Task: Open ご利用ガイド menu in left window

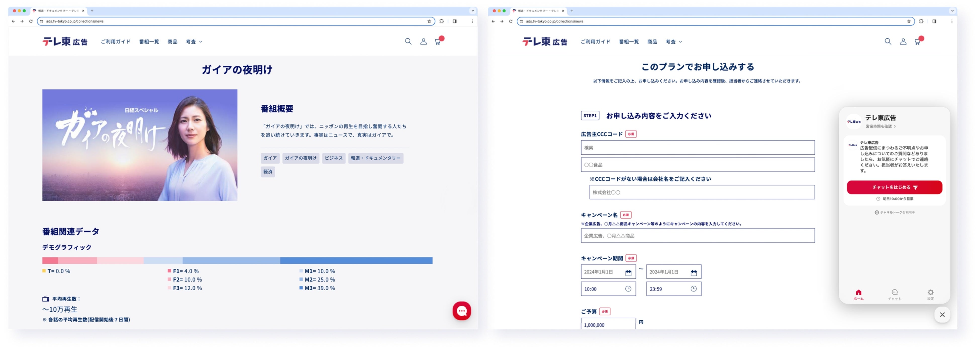Action: [116, 42]
